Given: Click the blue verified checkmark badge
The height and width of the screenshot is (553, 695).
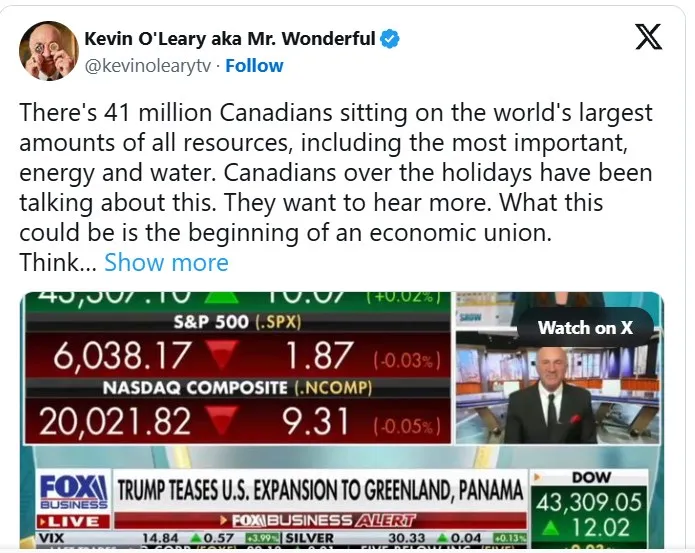Looking at the screenshot, I should [391, 40].
